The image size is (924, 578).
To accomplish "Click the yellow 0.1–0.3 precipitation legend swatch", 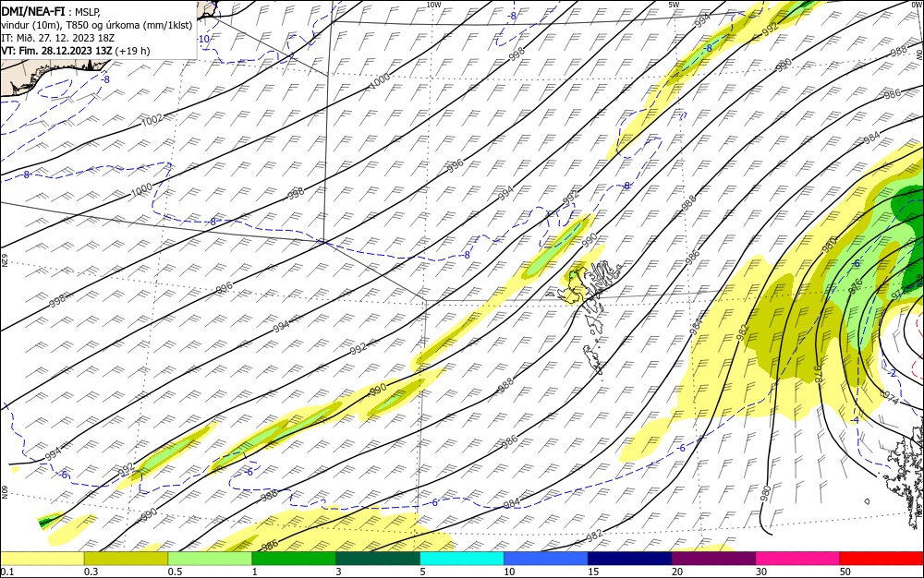I will point(42,559).
